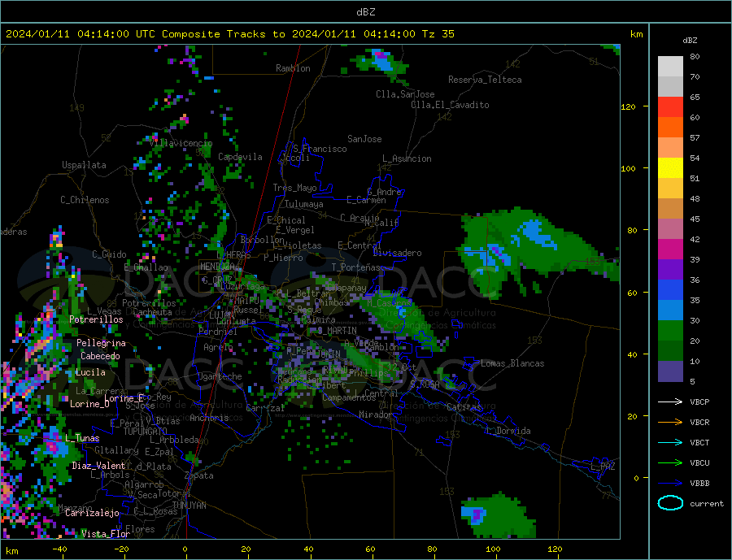Screen dimensions: 732x560
Task: Click the 'Zapata' map label
Action: tap(199, 476)
